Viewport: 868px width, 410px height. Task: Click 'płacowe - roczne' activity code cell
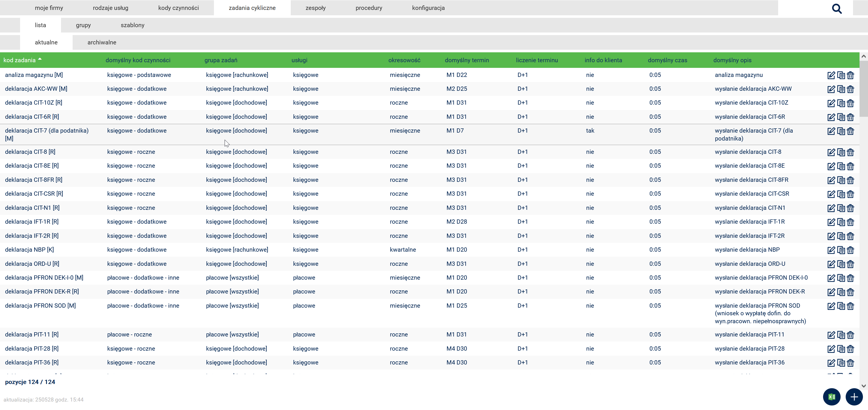click(x=129, y=335)
